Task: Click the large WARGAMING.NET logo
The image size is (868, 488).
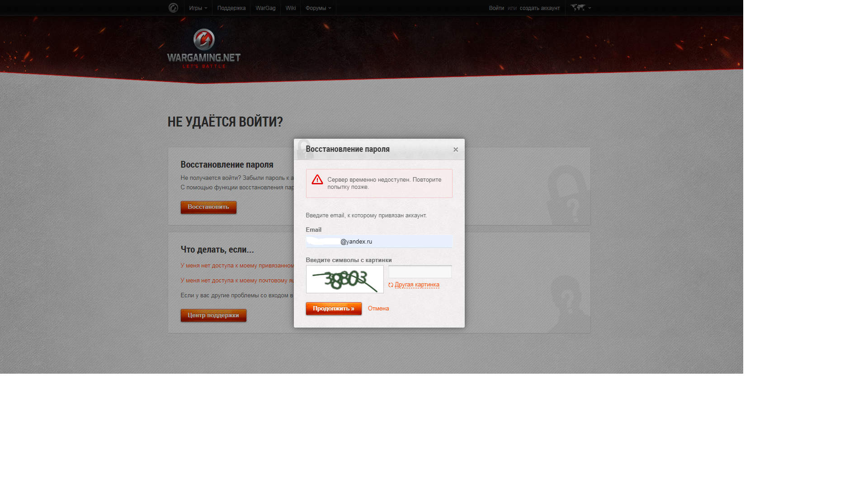Action: [x=204, y=48]
